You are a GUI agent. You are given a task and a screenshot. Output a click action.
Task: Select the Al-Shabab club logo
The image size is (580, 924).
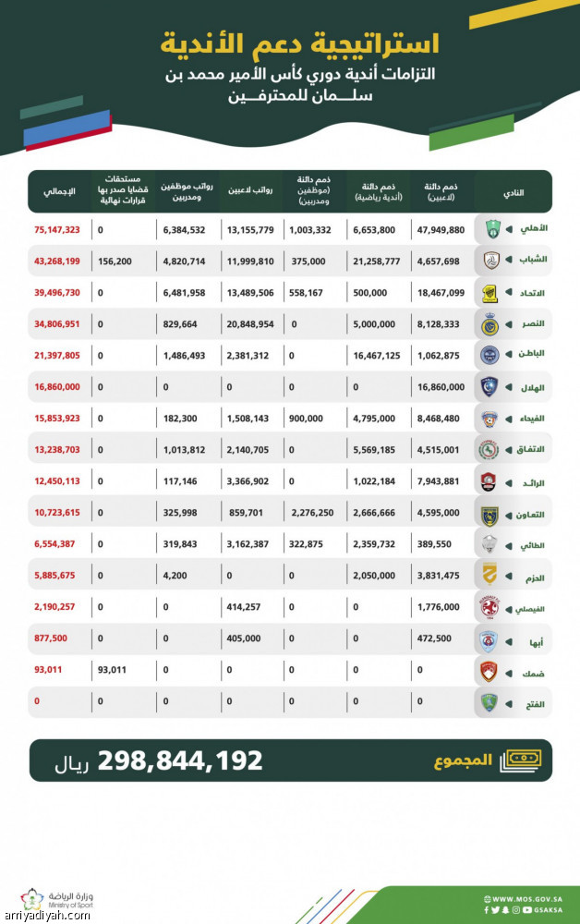[x=491, y=261]
